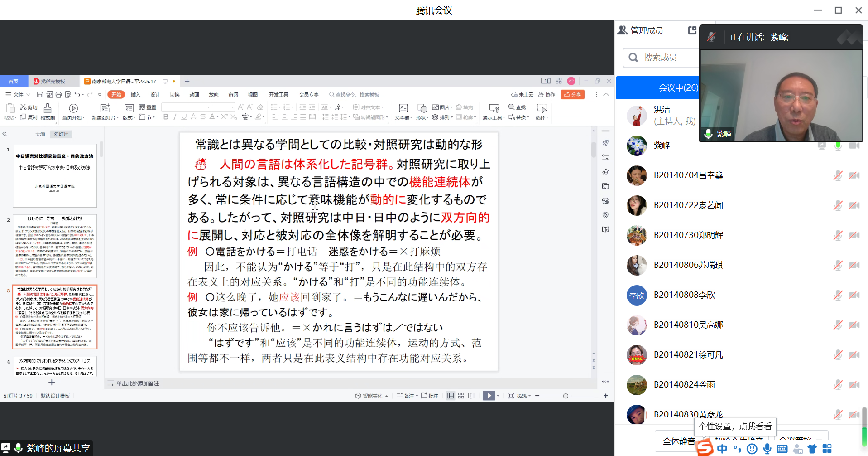Start slideshow with status bar play button

click(489, 396)
